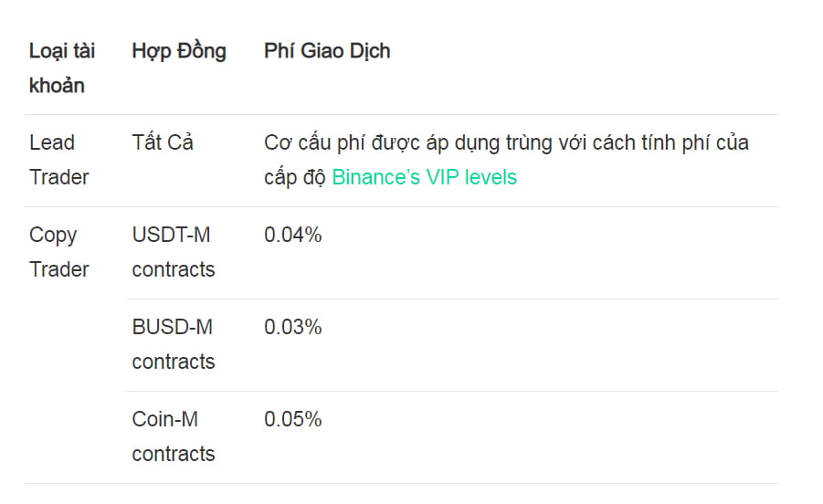Image resolution: width=823 pixels, height=504 pixels.
Task: Click the Cơ cấu phí description text
Action: tap(506, 160)
